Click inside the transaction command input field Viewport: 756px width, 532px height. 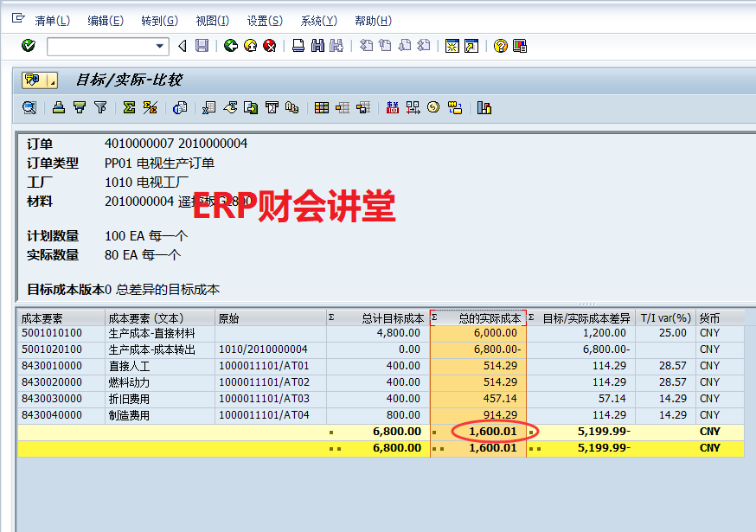click(99, 46)
